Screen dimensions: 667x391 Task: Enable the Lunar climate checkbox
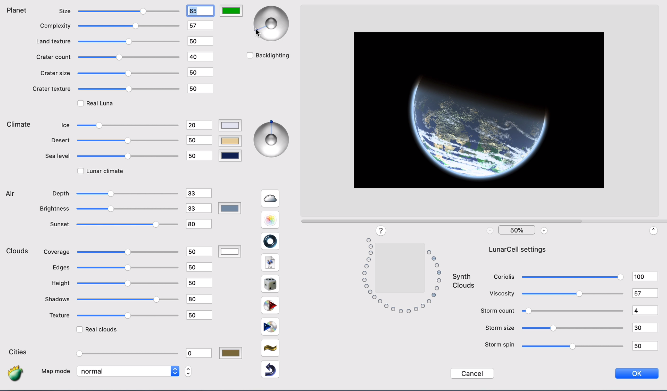point(80,171)
